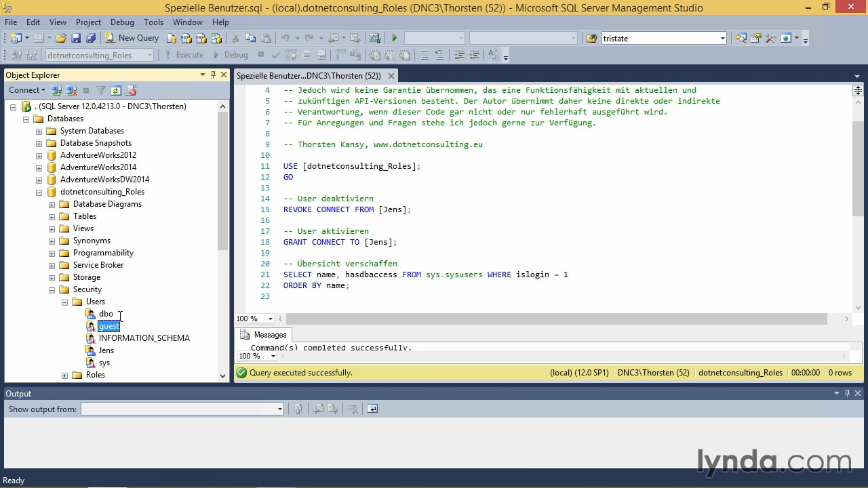
Task: Click the editor split-window handle
Action: coord(858,90)
